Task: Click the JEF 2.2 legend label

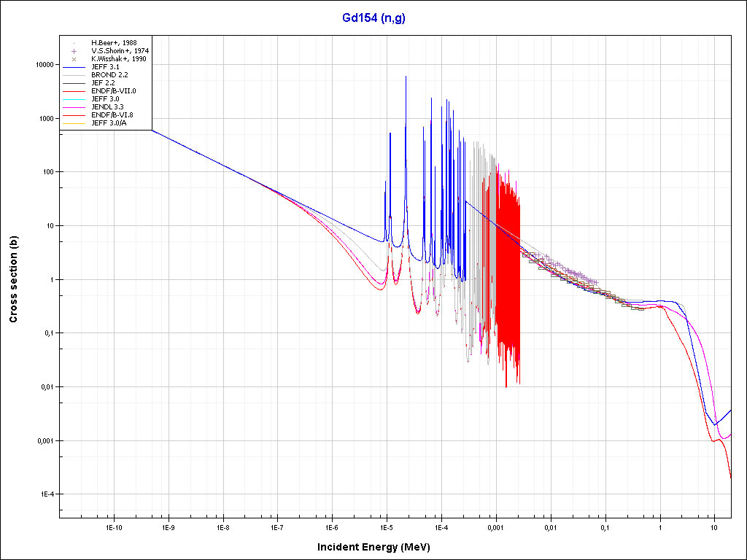Action: pyautogui.click(x=104, y=83)
